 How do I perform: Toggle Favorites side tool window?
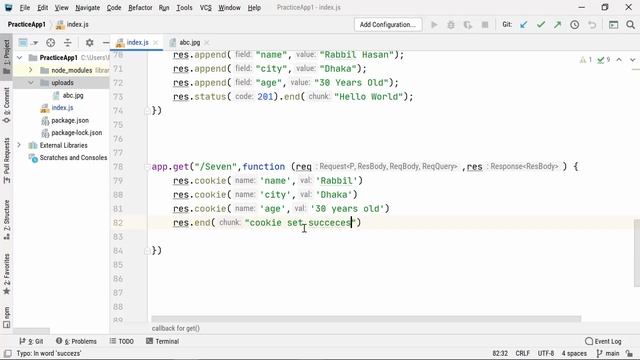7,274
